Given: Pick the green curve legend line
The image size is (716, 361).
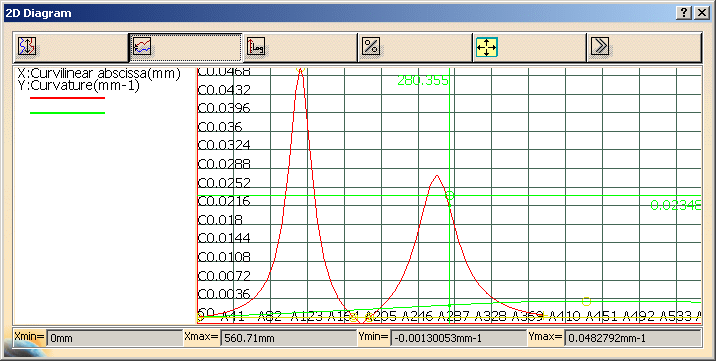Looking at the screenshot, I should tap(68, 113).
